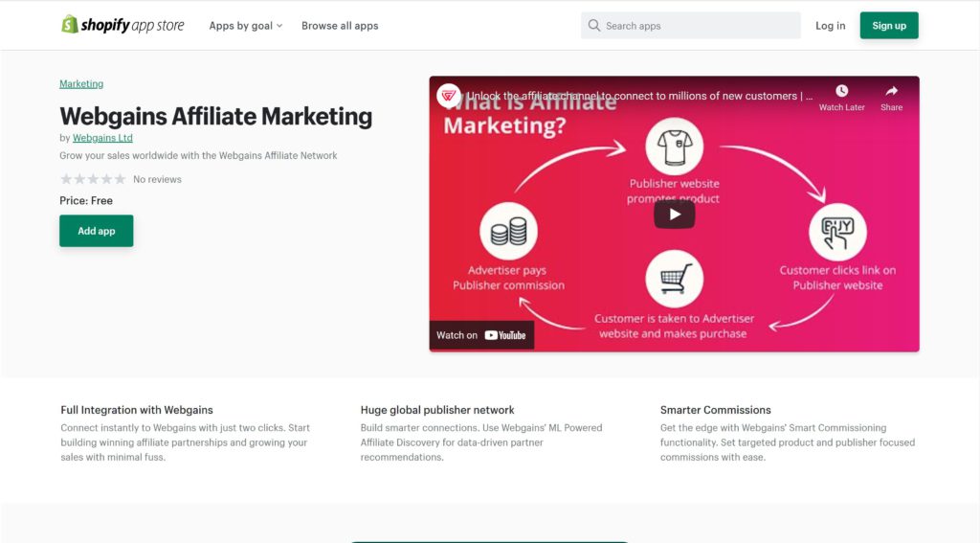Focus the Search apps field
This screenshot has width=980, height=543.
(x=691, y=26)
